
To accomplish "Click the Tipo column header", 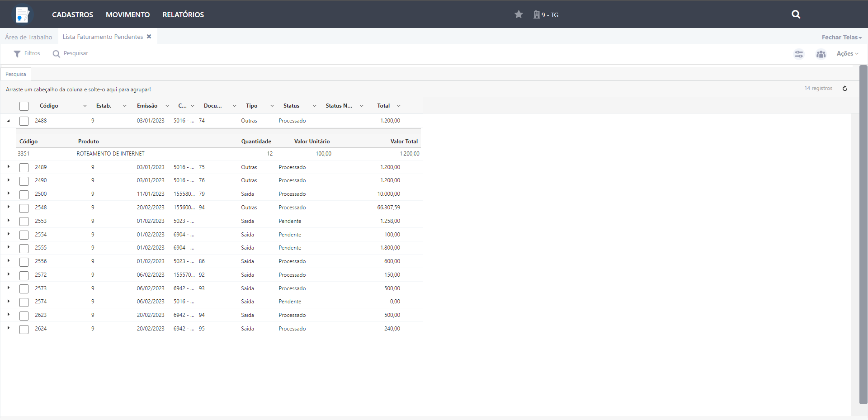I will click(251, 106).
